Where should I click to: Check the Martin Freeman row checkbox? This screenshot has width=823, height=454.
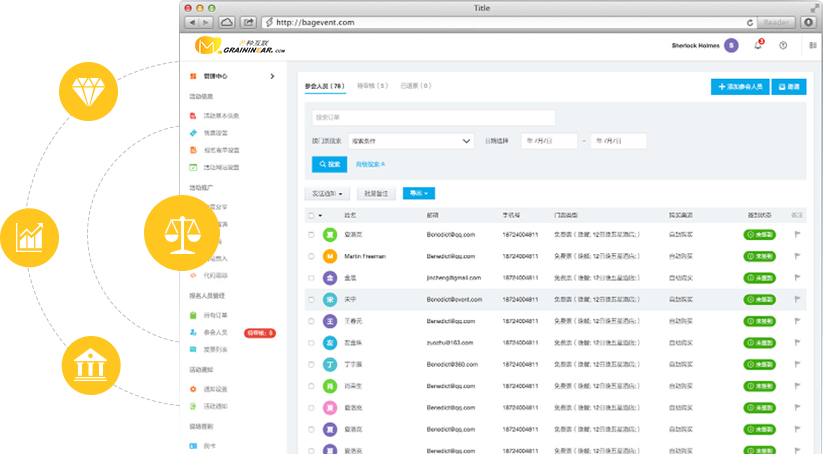pyautogui.click(x=311, y=257)
